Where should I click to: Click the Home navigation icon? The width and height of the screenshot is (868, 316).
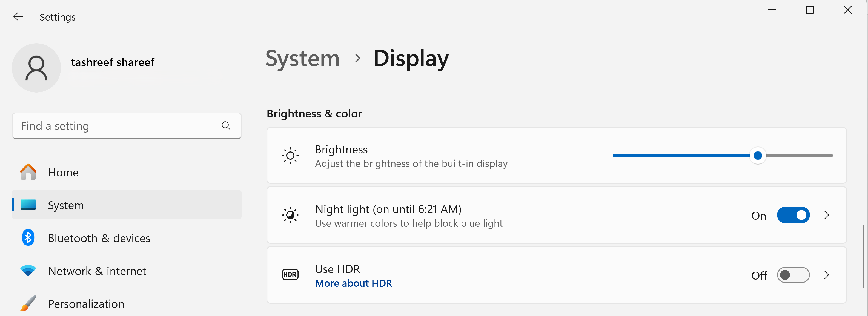tap(28, 172)
